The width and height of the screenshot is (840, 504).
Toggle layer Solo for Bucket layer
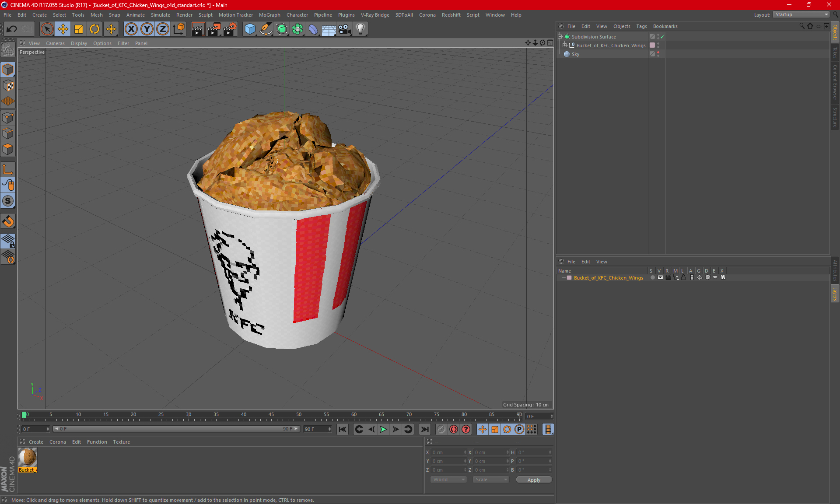click(x=652, y=277)
